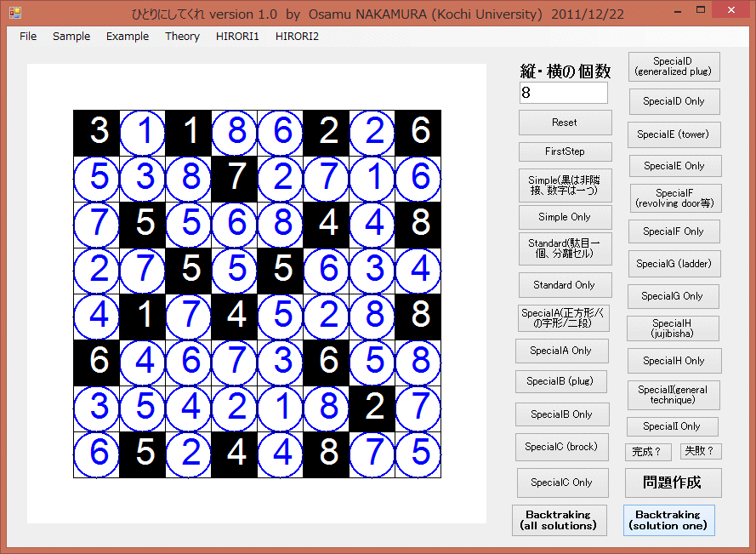Screen dimensions: 756x554
Task: Apply the SpecialI(general technique) button
Action: (x=674, y=395)
